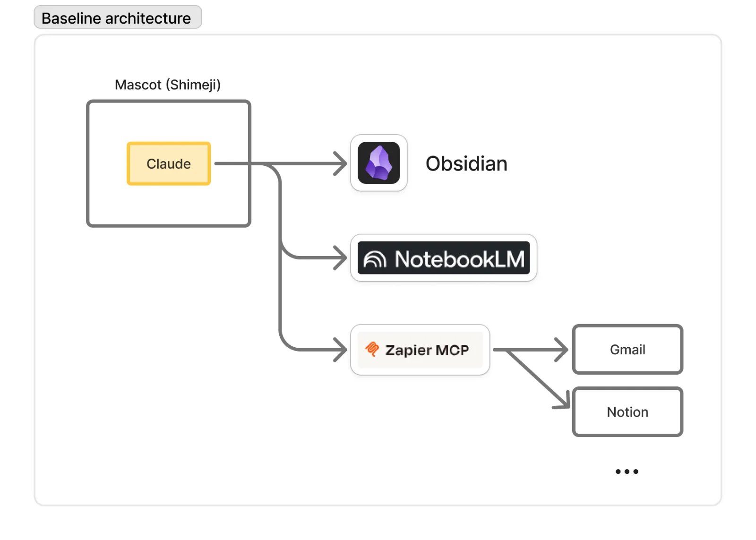Click the NotebookLM wordmark text
The width and height of the screenshot is (756, 540).
point(460,259)
